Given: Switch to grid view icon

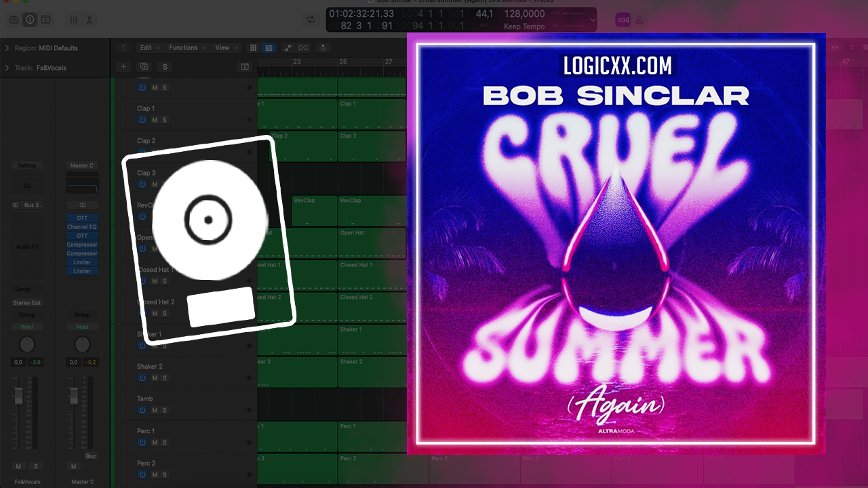Looking at the screenshot, I should coord(254,47).
